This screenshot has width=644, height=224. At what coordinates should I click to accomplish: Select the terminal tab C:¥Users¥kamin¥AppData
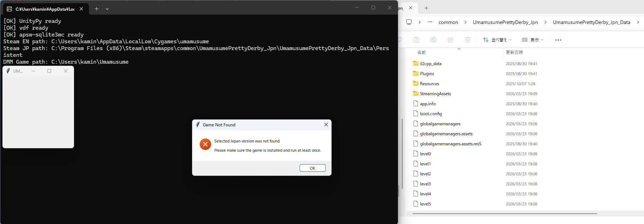[x=45, y=9]
